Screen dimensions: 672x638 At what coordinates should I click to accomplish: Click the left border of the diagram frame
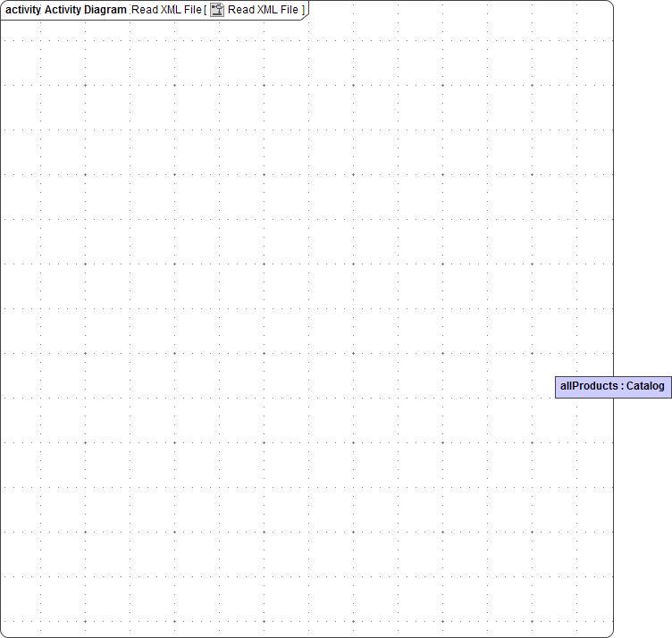point(1,322)
